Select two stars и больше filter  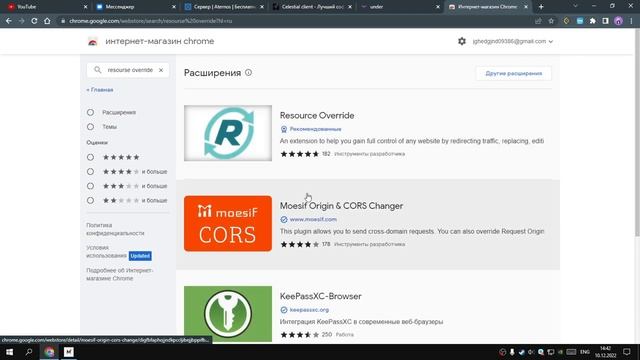click(x=90, y=200)
